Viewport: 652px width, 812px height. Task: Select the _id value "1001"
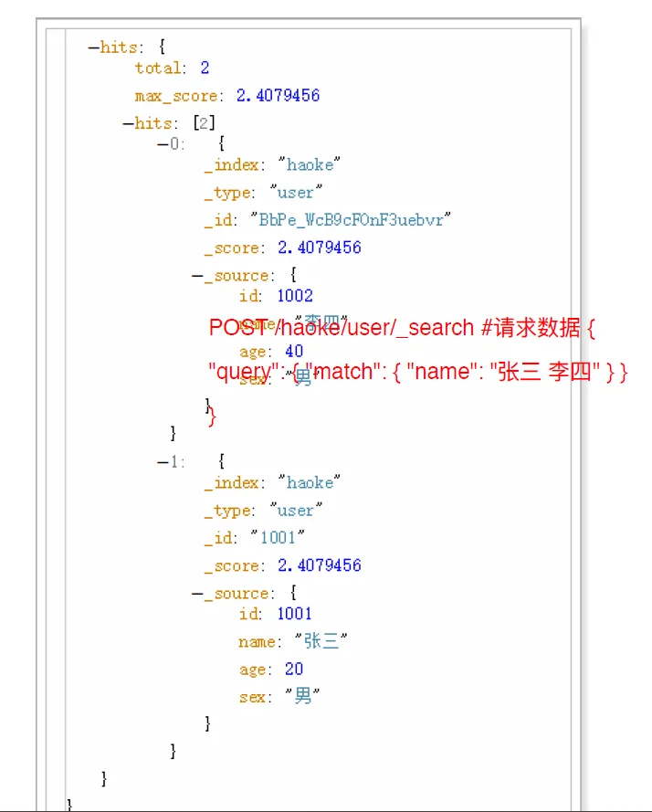click(x=278, y=538)
